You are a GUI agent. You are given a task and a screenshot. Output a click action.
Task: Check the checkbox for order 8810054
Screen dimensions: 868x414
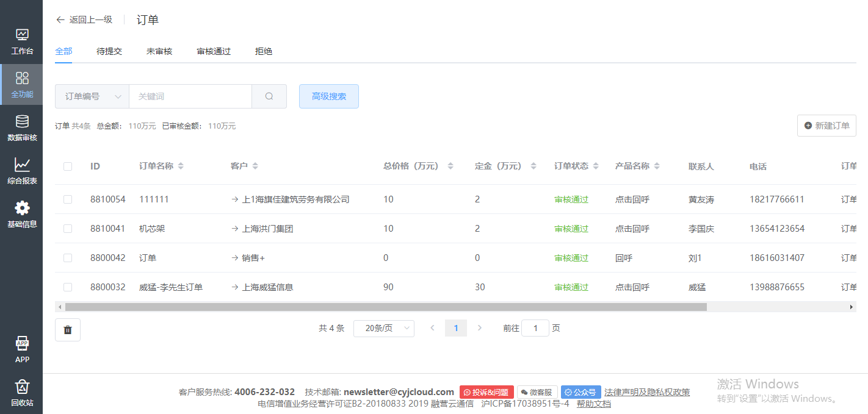(x=68, y=199)
